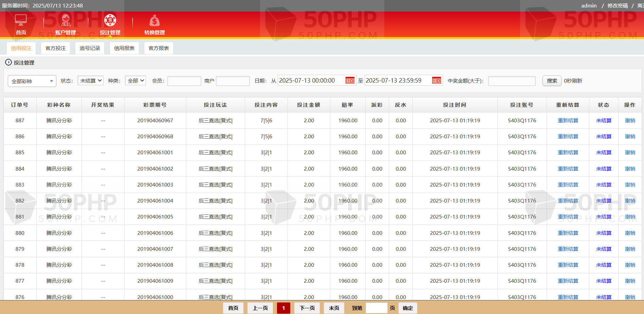Expand the 全部彩种 lottery dropdown

pos(32,81)
